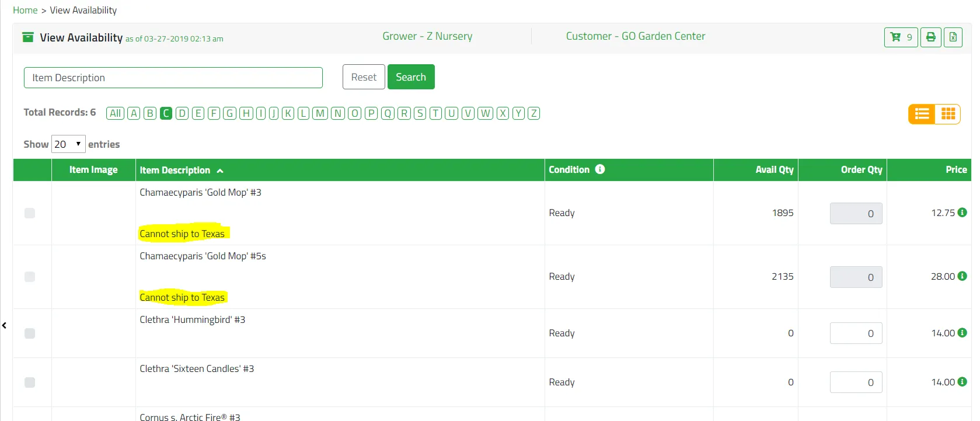Show price info for 28.00 item
Image resolution: width=980 pixels, height=421 pixels.
pyautogui.click(x=962, y=276)
